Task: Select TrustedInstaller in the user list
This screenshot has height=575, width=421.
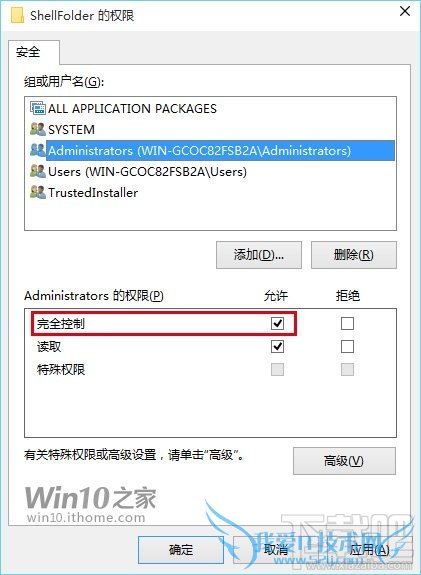Action: [x=93, y=193]
